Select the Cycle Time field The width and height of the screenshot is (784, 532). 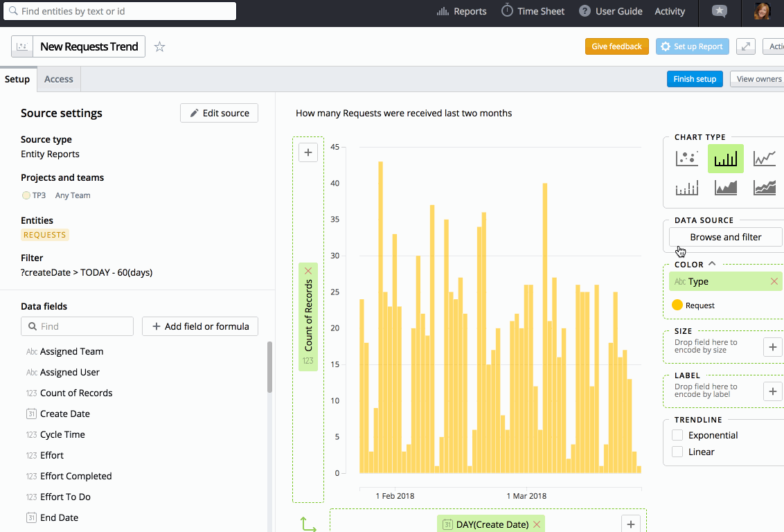tap(62, 434)
